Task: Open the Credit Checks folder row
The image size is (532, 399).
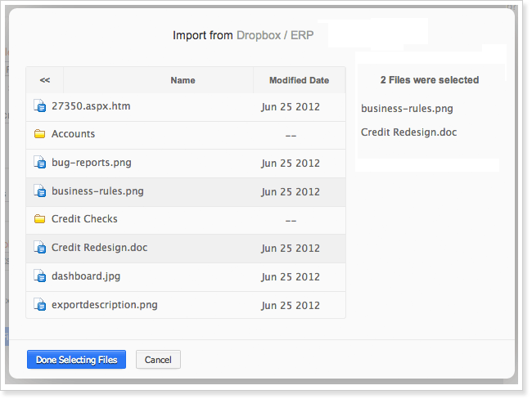Action: pos(186,220)
